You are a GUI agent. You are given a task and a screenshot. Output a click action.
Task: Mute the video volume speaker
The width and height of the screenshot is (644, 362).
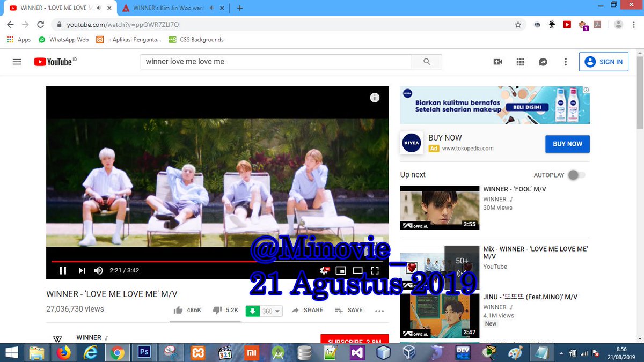point(99,270)
